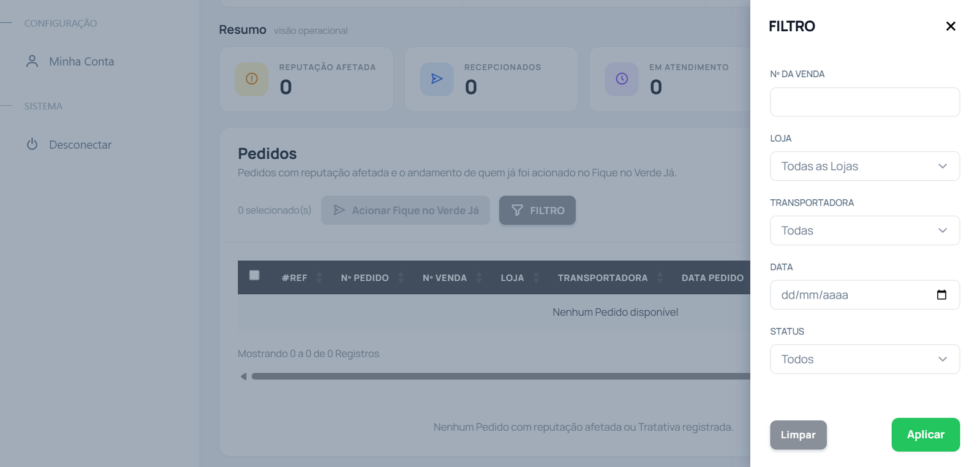Open the calendar picker icon in DATA field
The height and width of the screenshot is (467, 980).
coord(941,295)
